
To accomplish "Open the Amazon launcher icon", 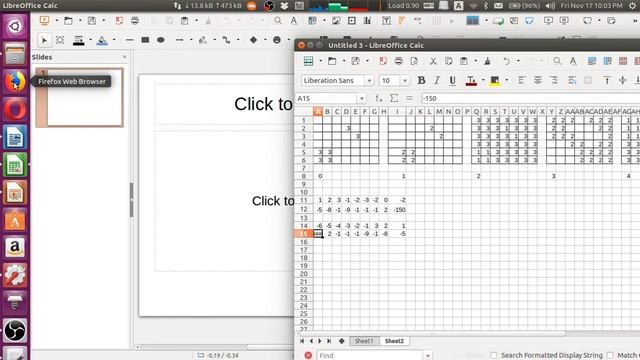I will click(15, 247).
